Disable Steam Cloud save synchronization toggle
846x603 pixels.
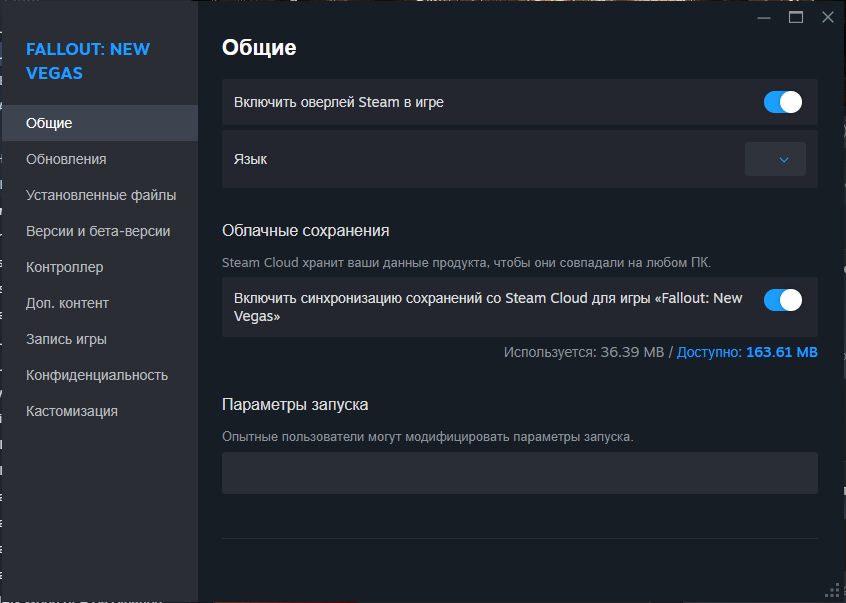click(782, 300)
